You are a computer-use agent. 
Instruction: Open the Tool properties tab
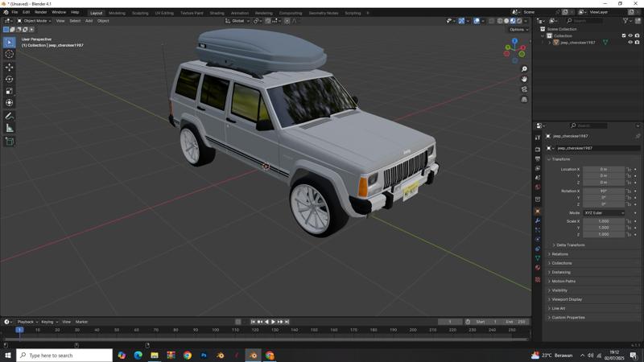coord(538,138)
